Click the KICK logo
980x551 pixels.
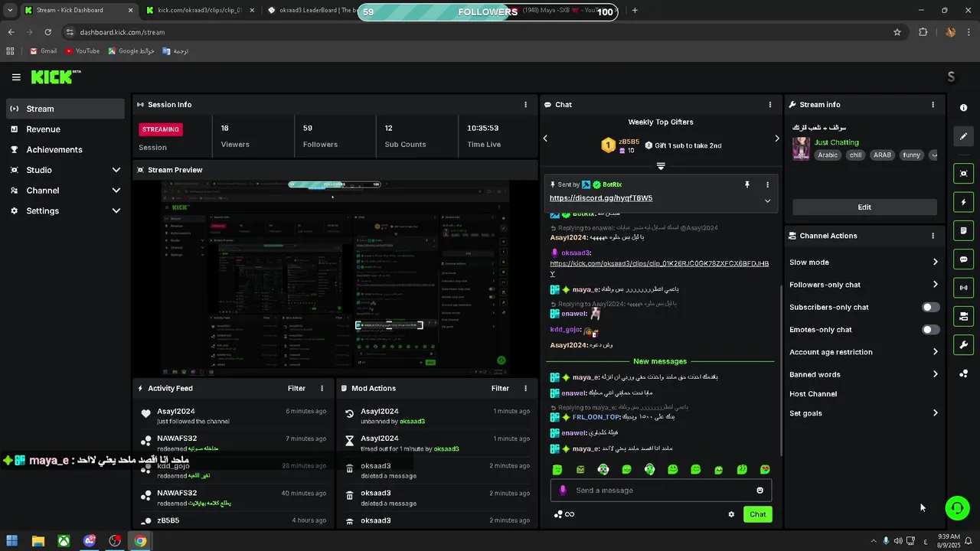[x=56, y=77]
